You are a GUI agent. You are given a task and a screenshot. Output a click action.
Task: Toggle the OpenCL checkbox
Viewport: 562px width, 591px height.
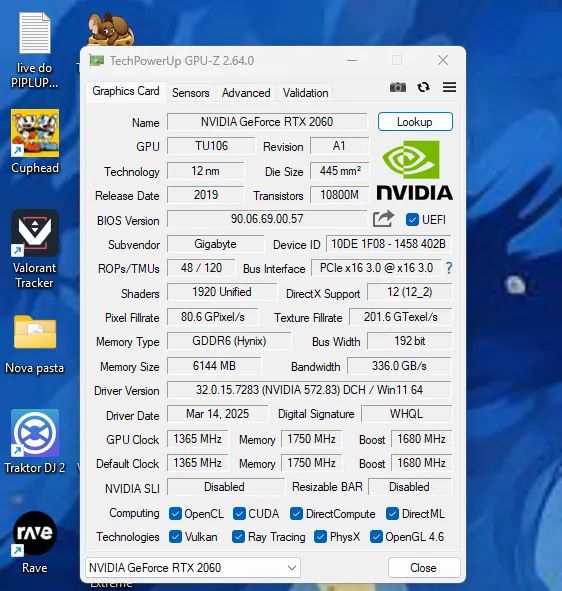pos(175,513)
